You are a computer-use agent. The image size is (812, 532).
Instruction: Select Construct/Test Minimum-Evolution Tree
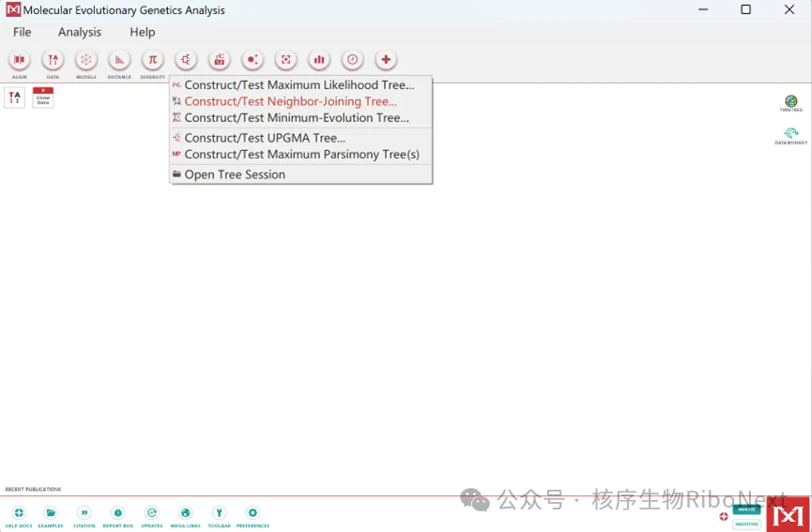[301, 118]
